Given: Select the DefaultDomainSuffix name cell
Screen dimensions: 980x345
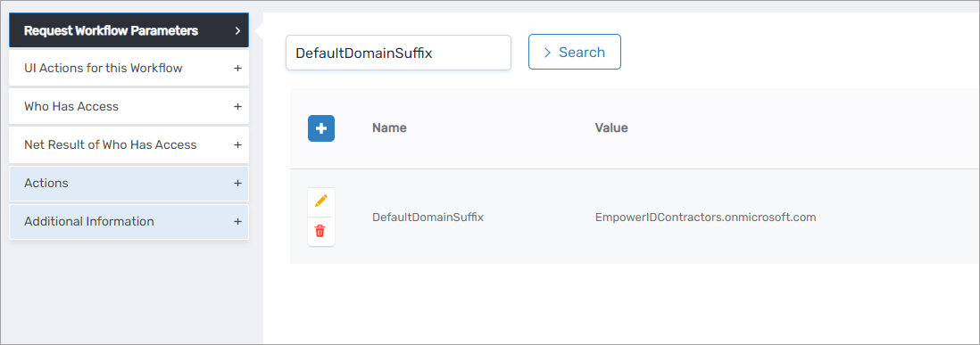Looking at the screenshot, I should pos(428,218).
